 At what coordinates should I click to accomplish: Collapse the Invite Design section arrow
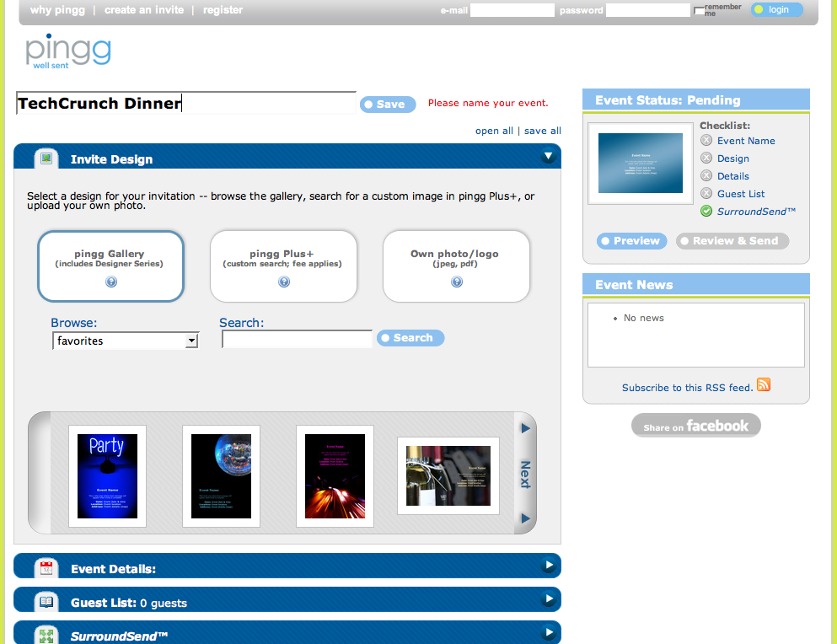[548, 156]
